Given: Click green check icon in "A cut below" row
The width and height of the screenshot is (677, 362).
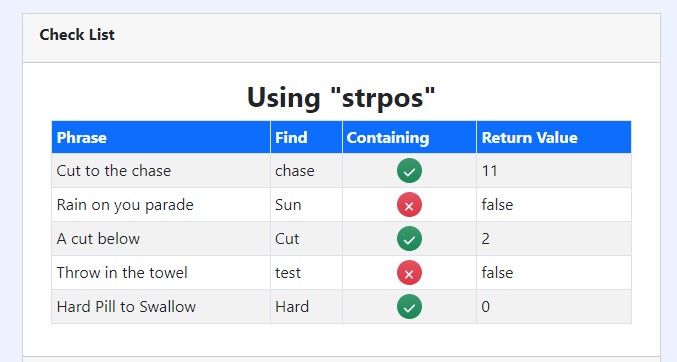Looking at the screenshot, I should 409,238.
